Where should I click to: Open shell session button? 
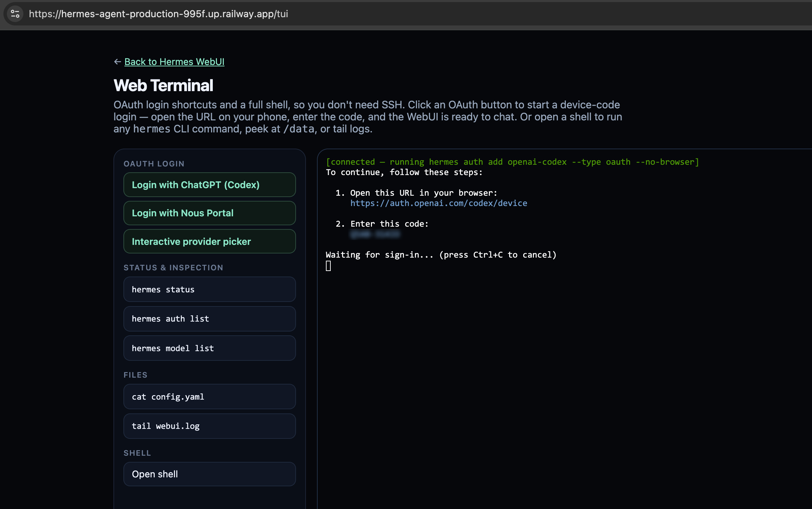(x=209, y=474)
